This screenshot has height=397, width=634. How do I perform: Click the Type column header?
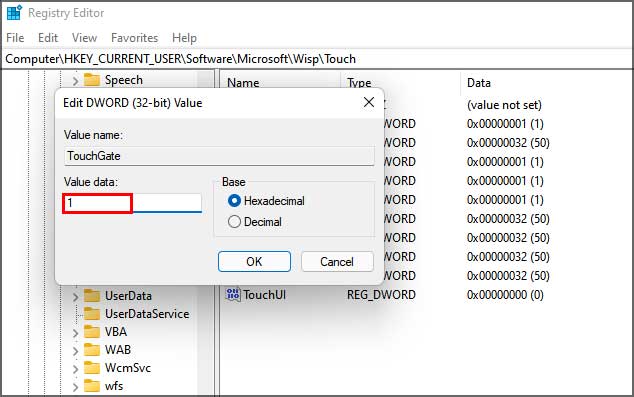pos(359,83)
